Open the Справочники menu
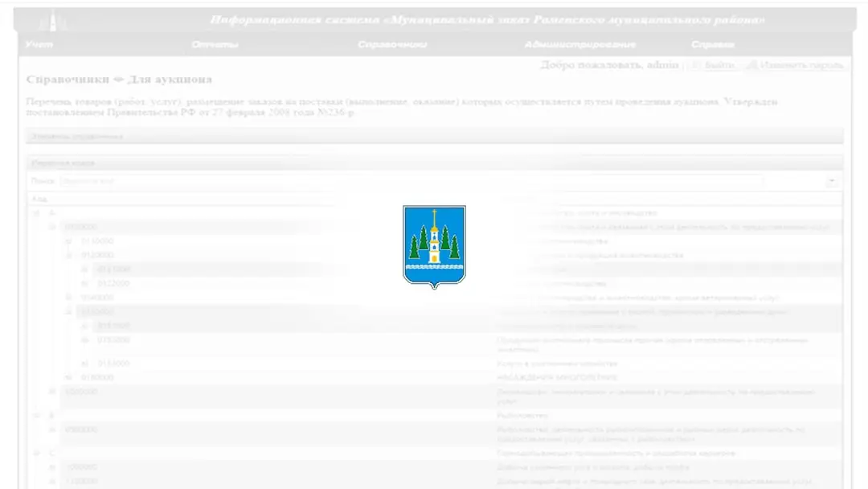This screenshot has height=489, width=868. click(x=392, y=44)
